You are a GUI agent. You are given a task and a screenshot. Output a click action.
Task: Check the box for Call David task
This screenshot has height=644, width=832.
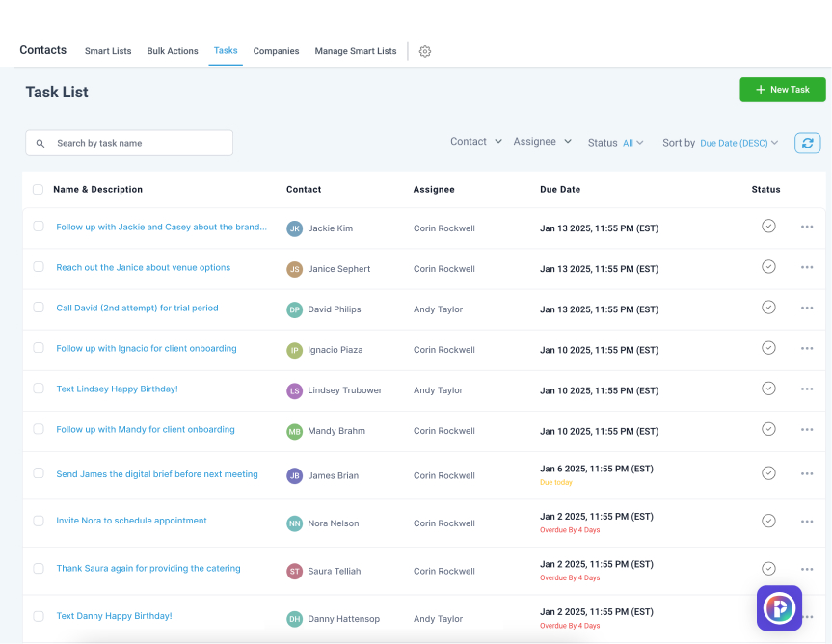click(39, 308)
